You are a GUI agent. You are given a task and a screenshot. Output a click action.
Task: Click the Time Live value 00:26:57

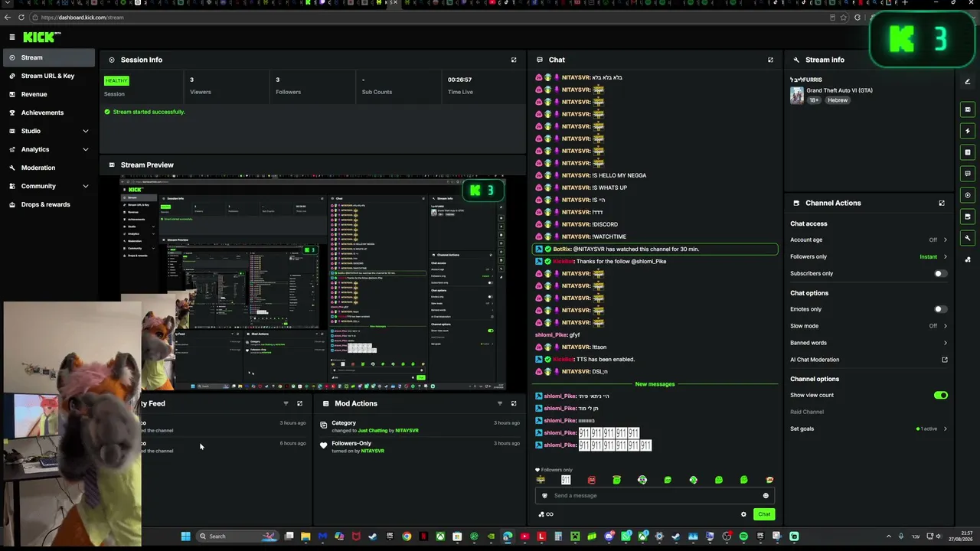pos(460,80)
